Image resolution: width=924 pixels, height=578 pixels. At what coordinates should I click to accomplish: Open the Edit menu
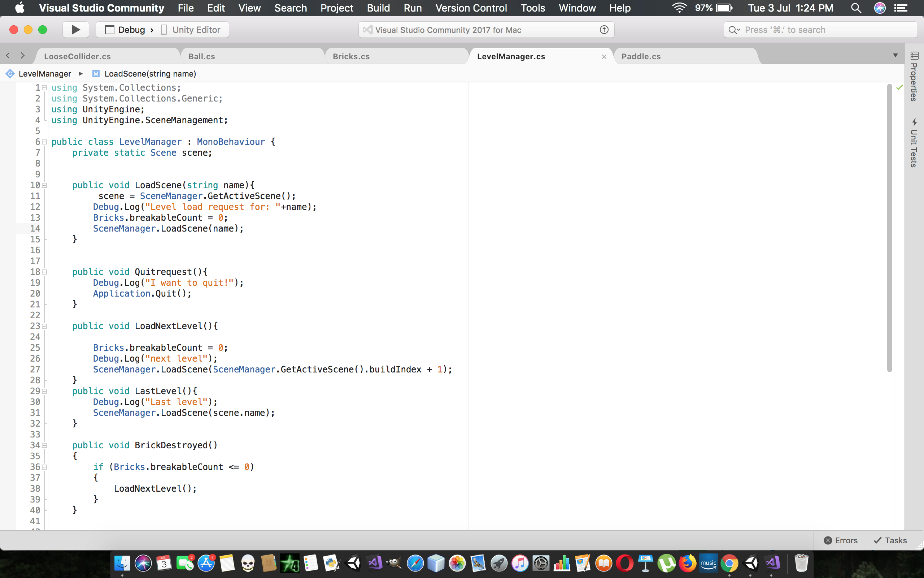pyautogui.click(x=216, y=8)
